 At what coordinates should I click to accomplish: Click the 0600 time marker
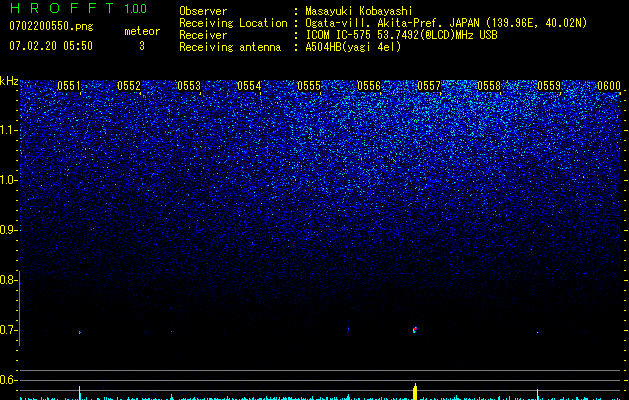coord(609,86)
